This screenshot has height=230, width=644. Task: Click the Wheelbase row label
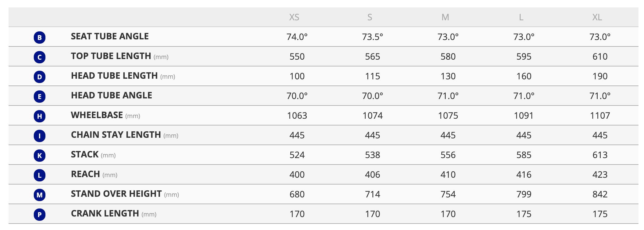tap(97, 115)
